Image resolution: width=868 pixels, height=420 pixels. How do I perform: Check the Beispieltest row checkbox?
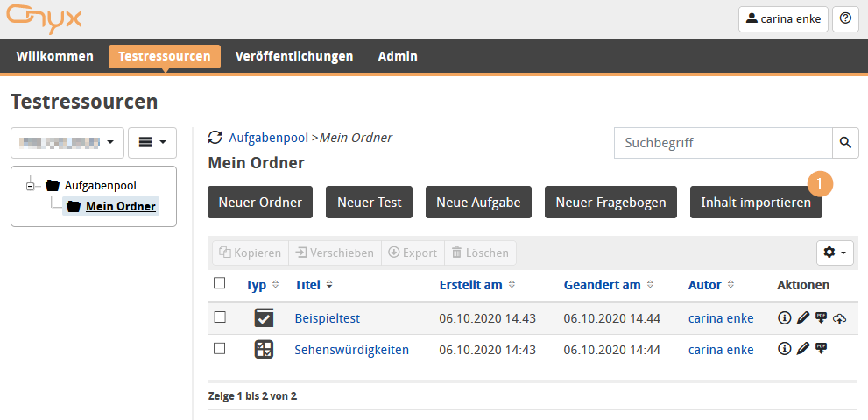tap(219, 317)
